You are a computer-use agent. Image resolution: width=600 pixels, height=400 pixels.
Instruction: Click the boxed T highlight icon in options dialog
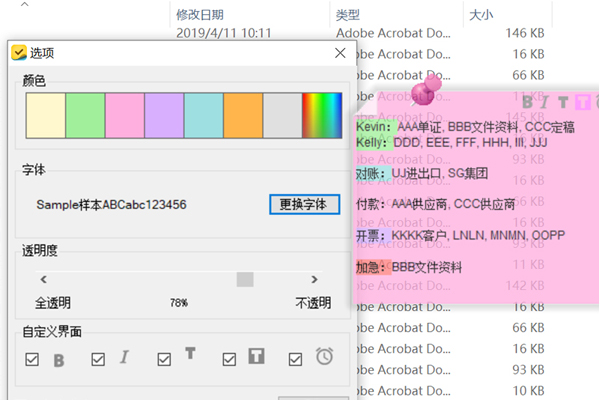tap(256, 356)
